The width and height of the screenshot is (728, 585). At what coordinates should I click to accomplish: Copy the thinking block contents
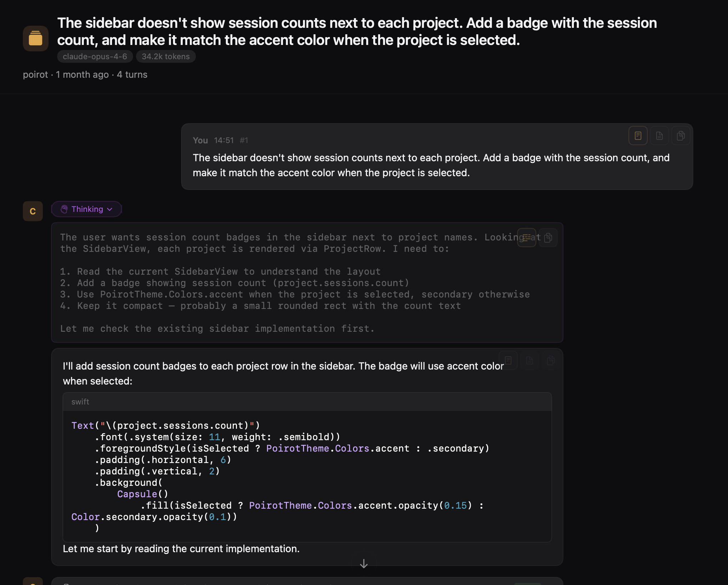548,238
